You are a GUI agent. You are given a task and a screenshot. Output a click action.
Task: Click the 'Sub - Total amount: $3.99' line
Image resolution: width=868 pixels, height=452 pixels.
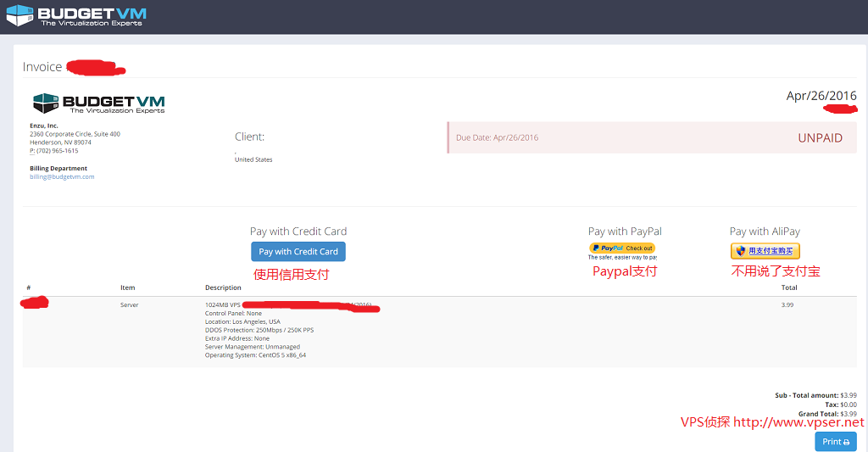coord(815,395)
